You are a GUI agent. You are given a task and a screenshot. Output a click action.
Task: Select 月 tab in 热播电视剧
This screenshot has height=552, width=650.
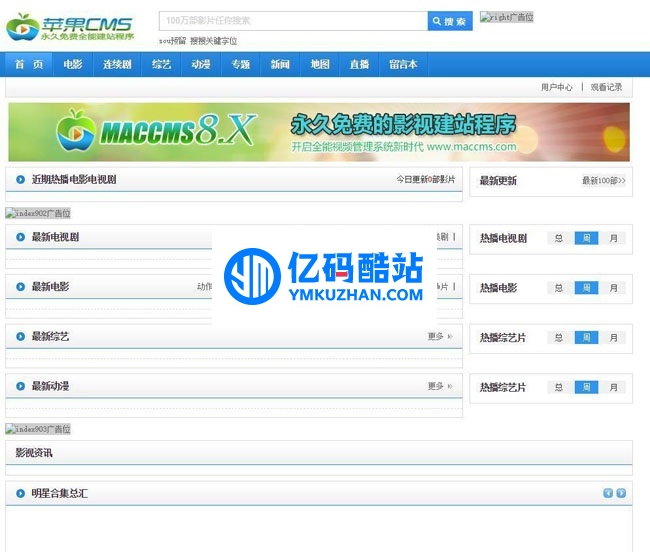tap(614, 238)
